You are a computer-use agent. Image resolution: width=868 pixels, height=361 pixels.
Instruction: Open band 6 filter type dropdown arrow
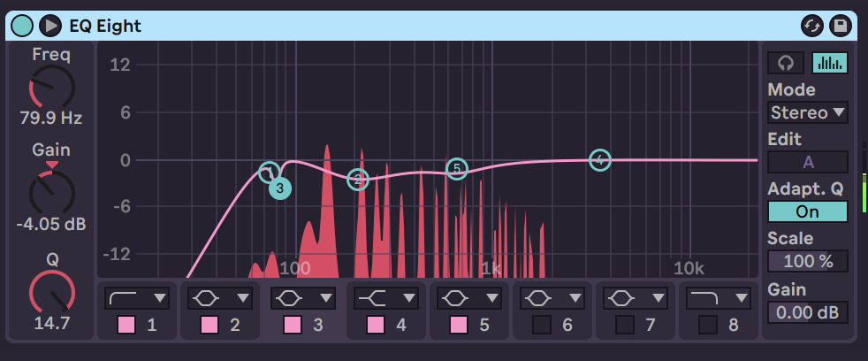coord(575,298)
